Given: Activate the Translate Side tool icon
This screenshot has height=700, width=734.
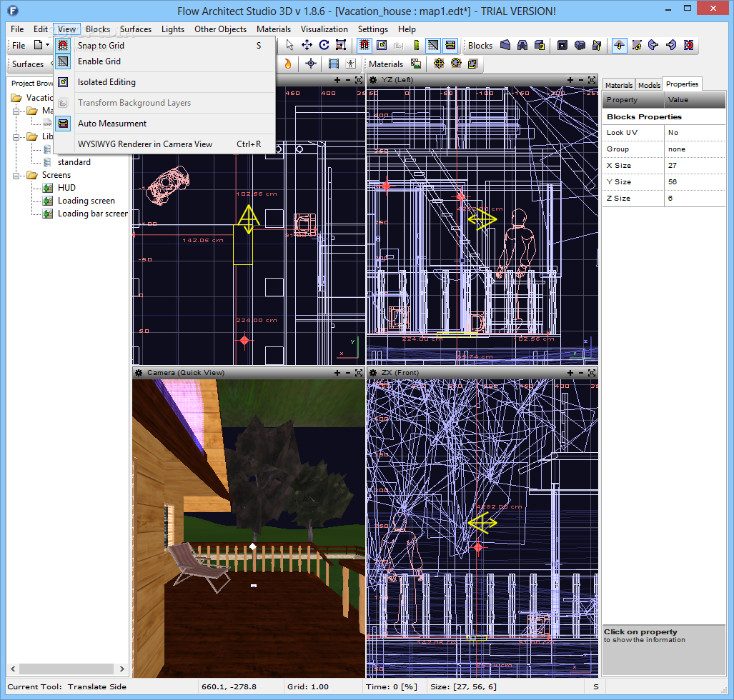Looking at the screenshot, I should (620, 45).
